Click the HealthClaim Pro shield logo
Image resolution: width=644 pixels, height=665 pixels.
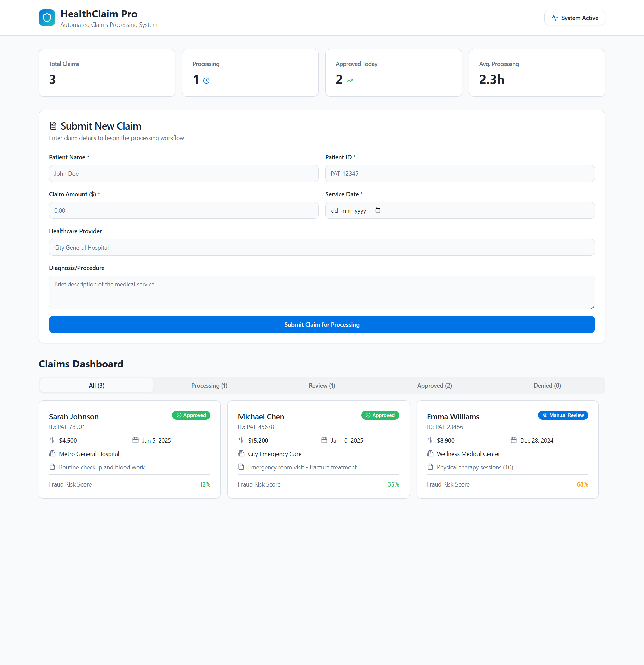coord(47,18)
